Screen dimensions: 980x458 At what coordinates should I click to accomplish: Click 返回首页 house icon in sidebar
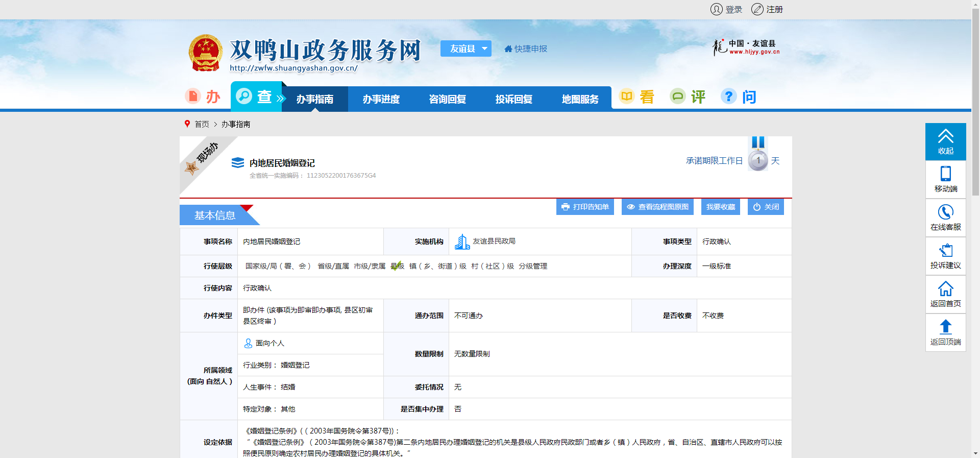pos(945,289)
